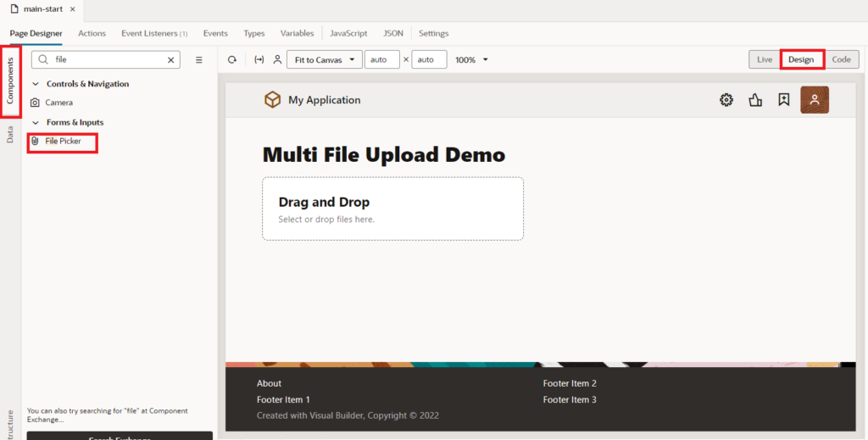The height and width of the screenshot is (440, 868).
Task: Click the page input parameters icon
Action: pos(259,60)
